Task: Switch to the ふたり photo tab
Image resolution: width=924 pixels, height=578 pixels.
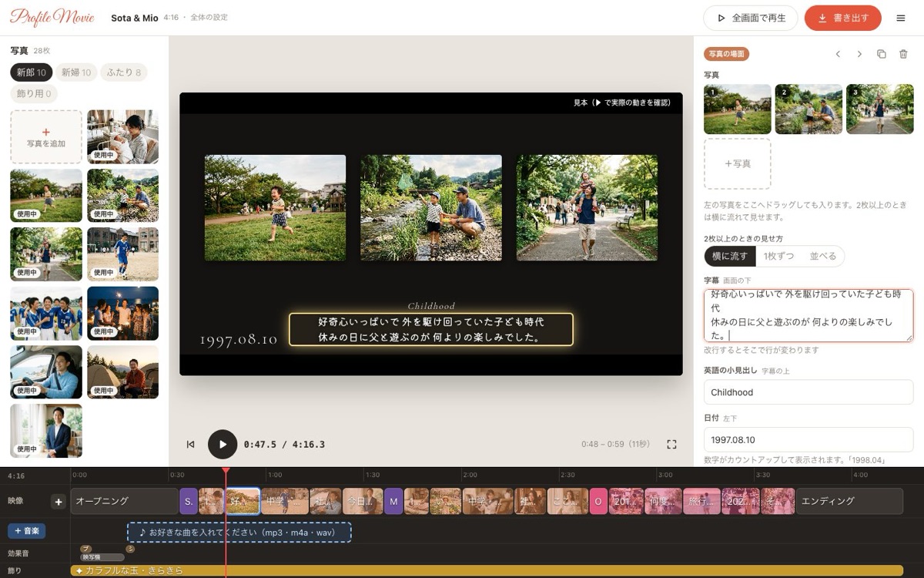Action: [124, 72]
